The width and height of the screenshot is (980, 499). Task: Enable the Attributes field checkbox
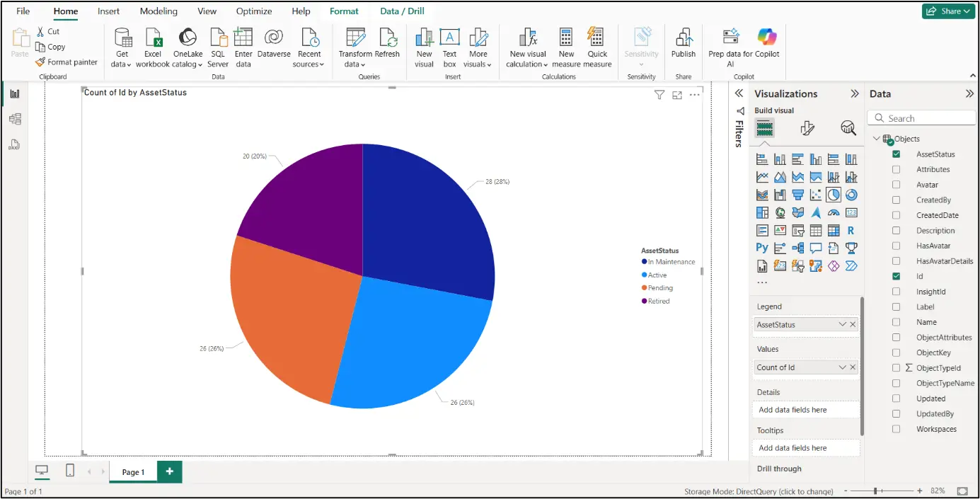click(x=896, y=169)
